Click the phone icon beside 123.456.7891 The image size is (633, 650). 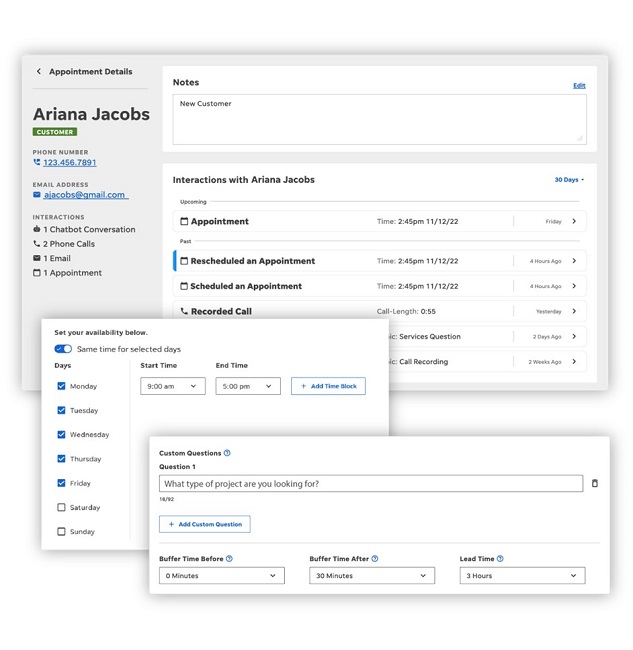click(37, 162)
